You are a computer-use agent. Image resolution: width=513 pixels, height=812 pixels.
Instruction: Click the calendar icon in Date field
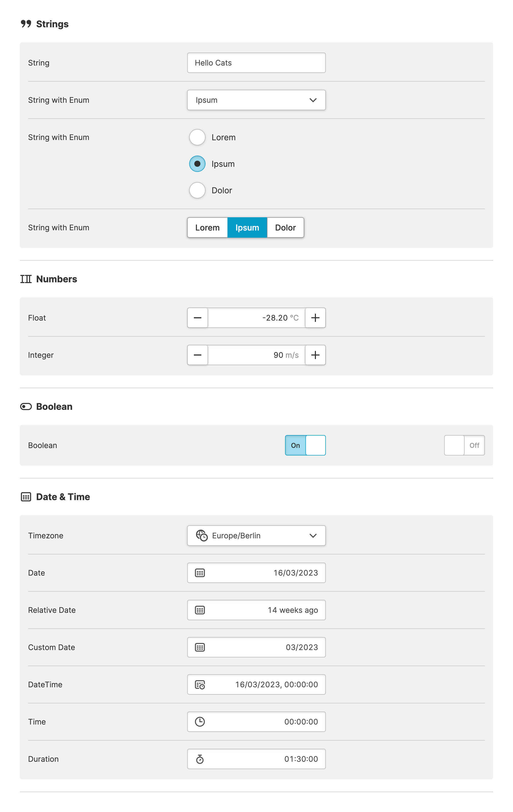[200, 573]
